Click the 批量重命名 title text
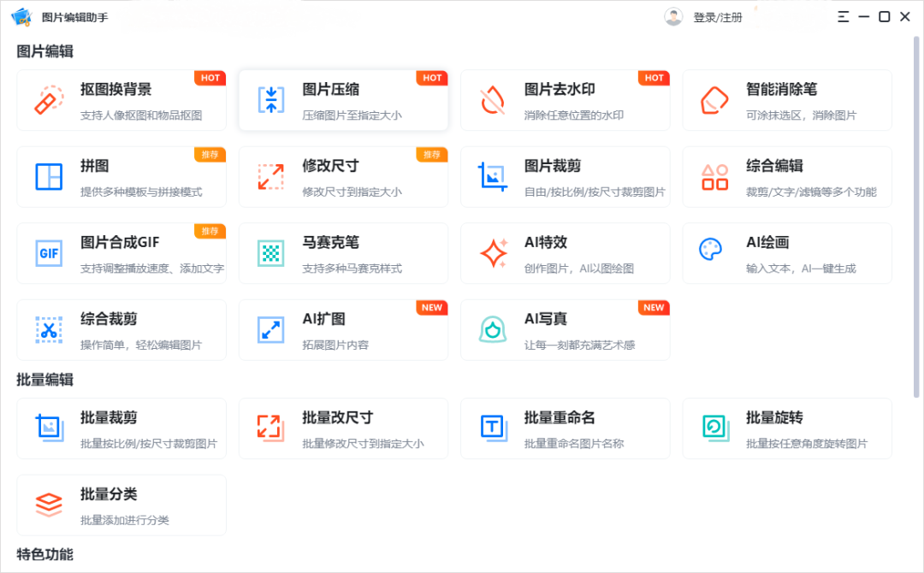Image resolution: width=924 pixels, height=573 pixels. 560,417
